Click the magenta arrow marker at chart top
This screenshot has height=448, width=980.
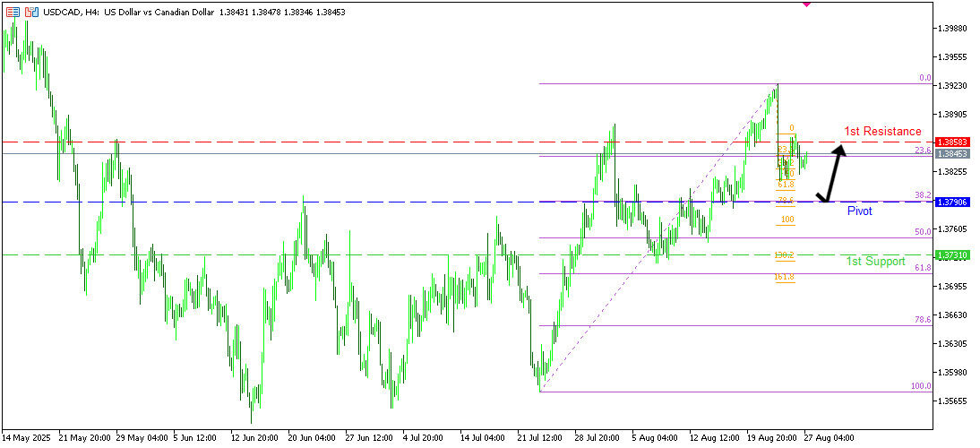(807, 4)
